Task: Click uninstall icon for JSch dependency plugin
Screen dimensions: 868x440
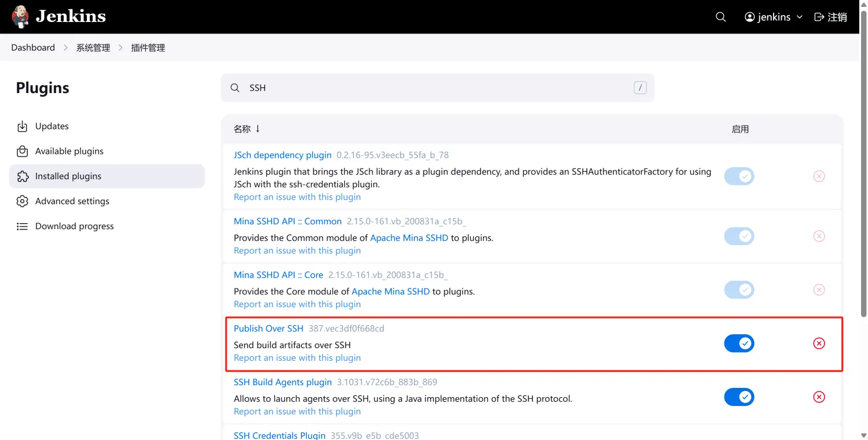Action: (819, 176)
